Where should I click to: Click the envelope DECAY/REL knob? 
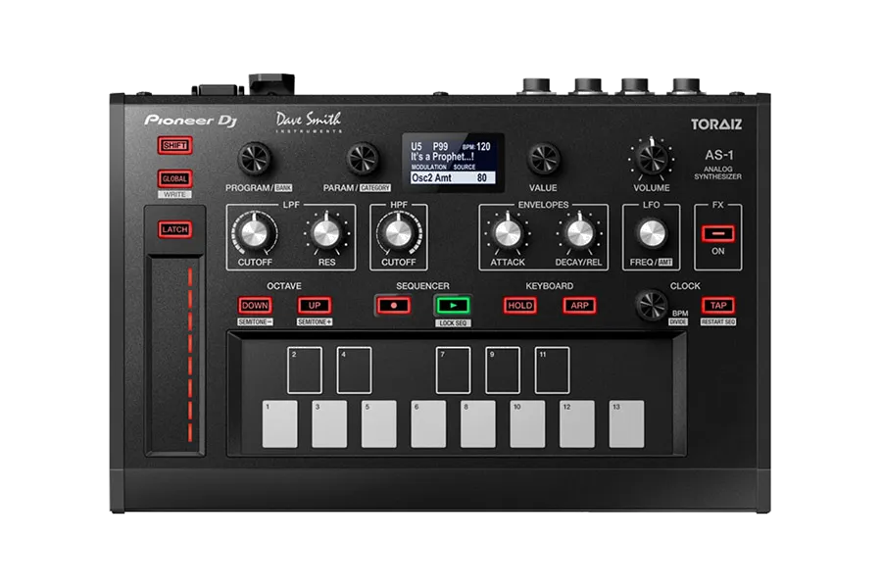[579, 233]
